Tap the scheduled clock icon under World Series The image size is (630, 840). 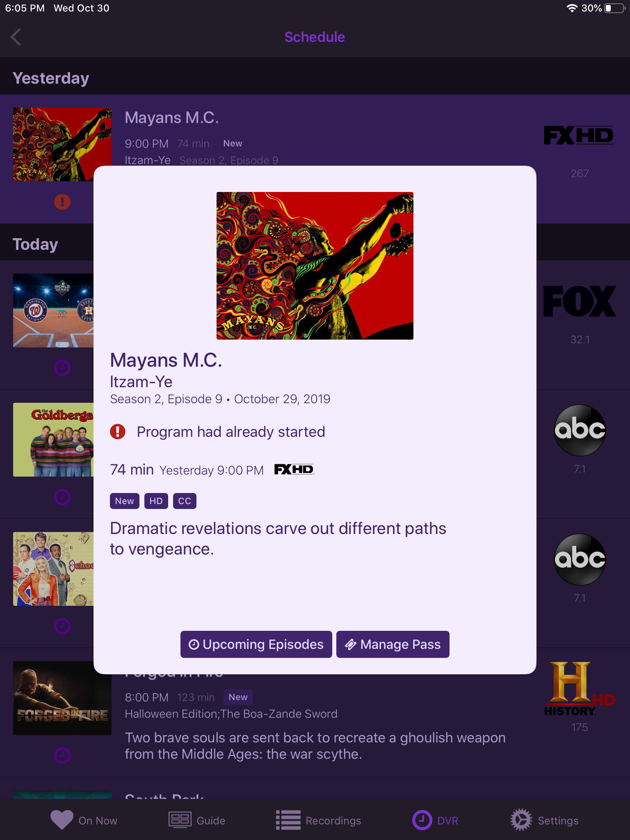62,368
